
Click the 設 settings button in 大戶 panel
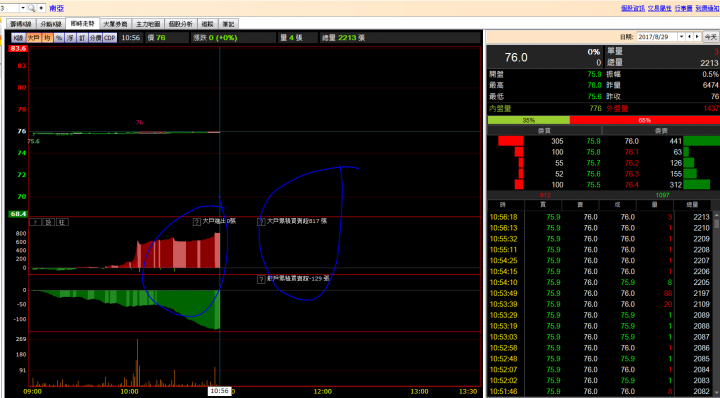pyautogui.click(x=49, y=222)
